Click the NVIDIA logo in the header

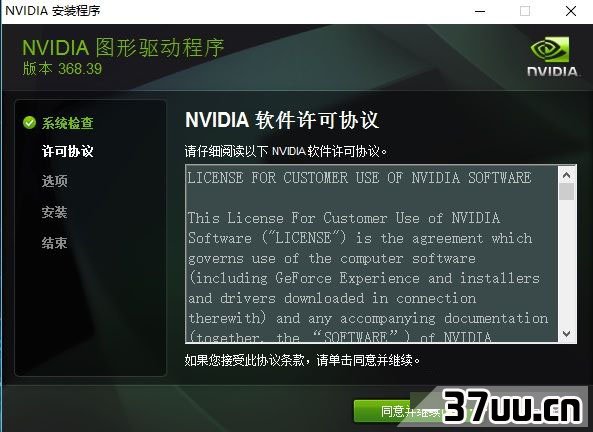coord(552,57)
